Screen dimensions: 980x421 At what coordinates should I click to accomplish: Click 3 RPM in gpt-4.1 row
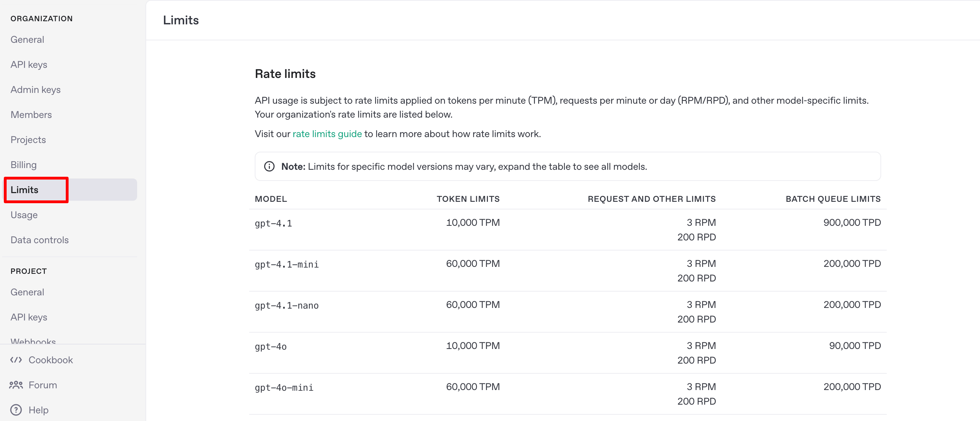point(701,222)
